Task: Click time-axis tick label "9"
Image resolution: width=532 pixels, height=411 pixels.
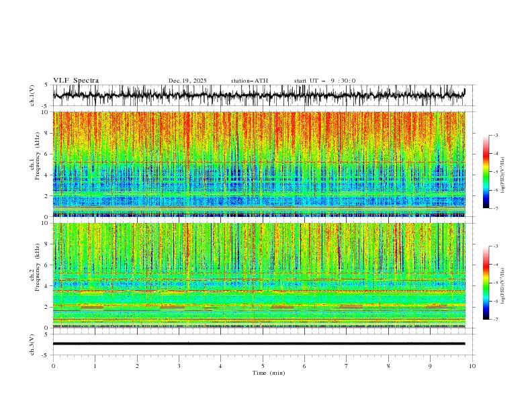Action: (430, 366)
